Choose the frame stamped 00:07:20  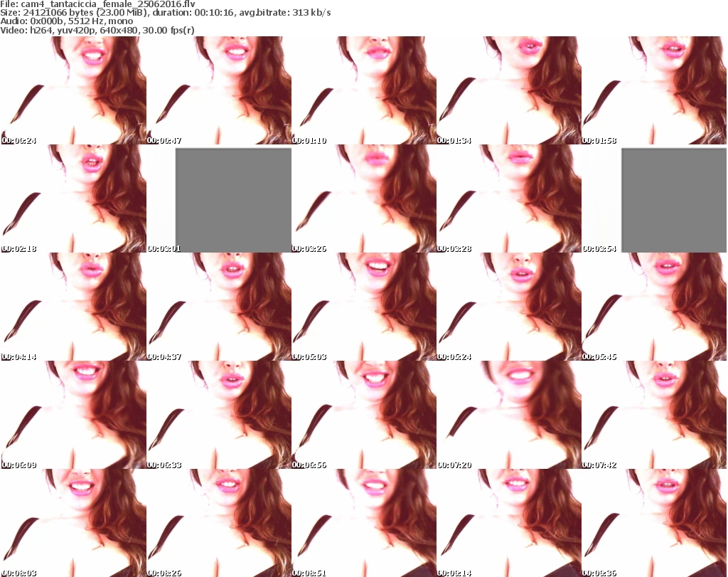click(x=509, y=415)
